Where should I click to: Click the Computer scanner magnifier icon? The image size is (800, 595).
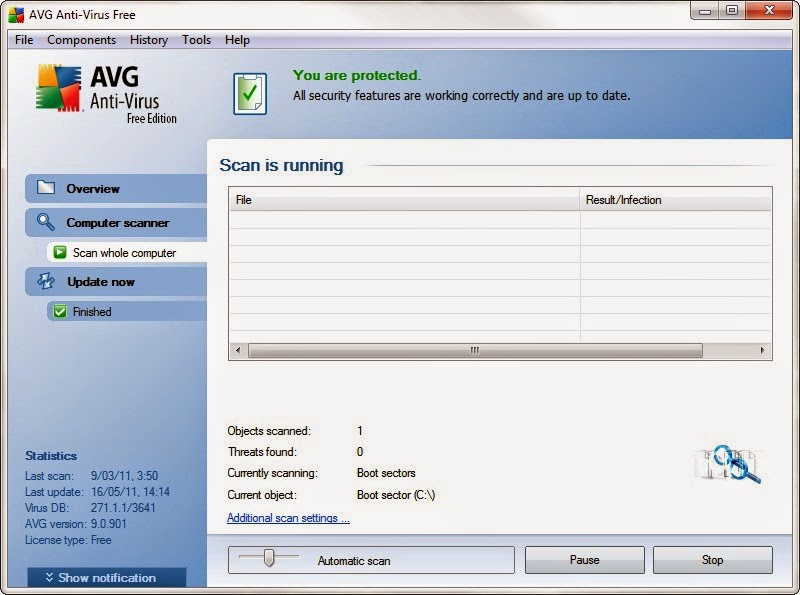45,222
